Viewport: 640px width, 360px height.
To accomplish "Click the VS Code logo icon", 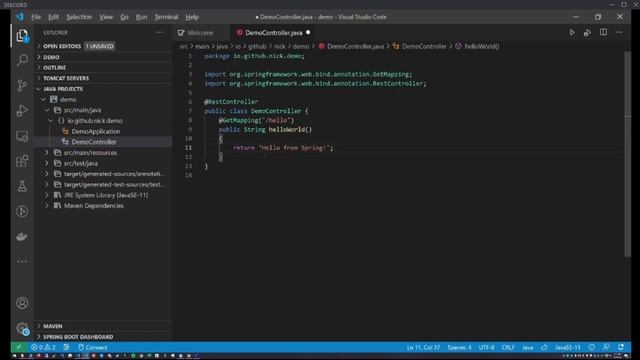I will tap(20, 17).
